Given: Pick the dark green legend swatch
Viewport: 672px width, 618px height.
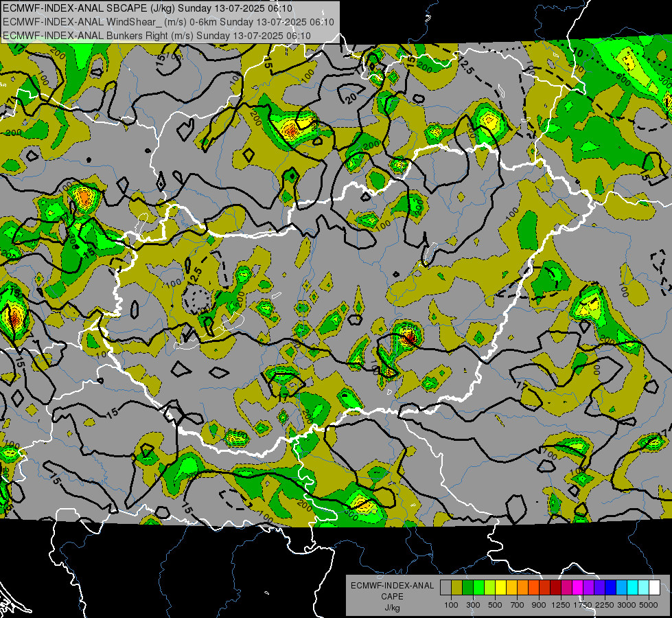Looking at the screenshot, I should 467,588.
